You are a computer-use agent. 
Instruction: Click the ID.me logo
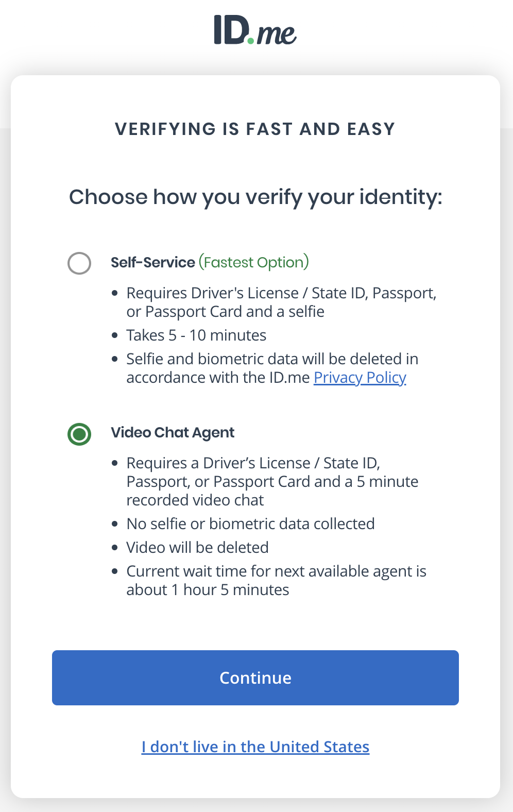click(x=255, y=31)
